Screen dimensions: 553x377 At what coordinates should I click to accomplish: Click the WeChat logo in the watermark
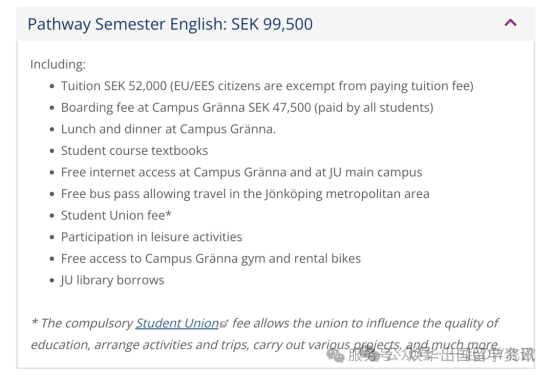click(335, 355)
